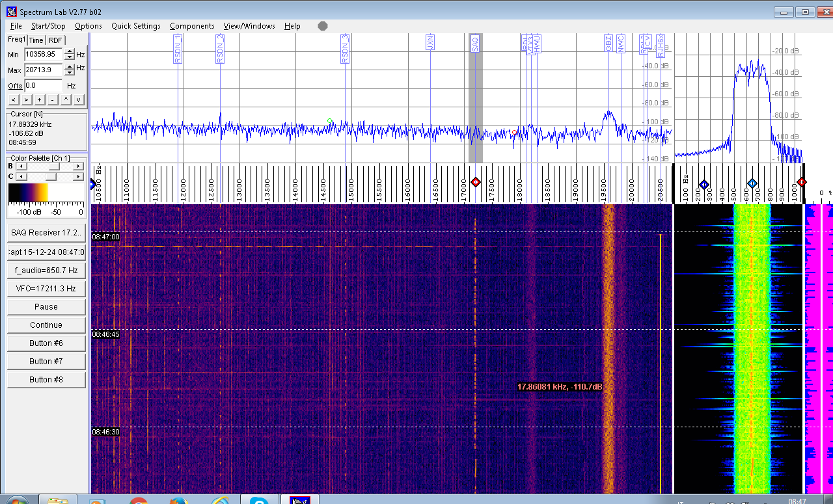Click the Min frequency input field
Screen dimensions: 833x504
[x=43, y=55]
